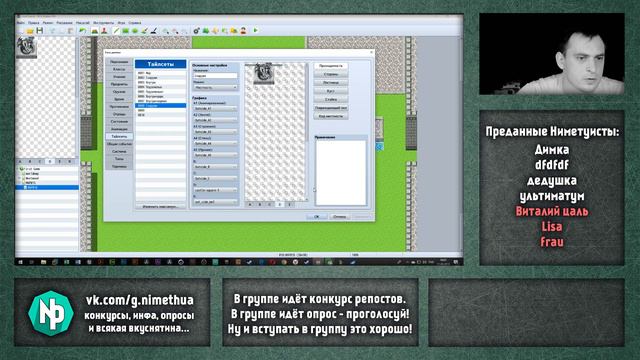Viewport: 640px width, 360px height.
Task: Click Отмена to cancel dialog
Action: [339, 217]
